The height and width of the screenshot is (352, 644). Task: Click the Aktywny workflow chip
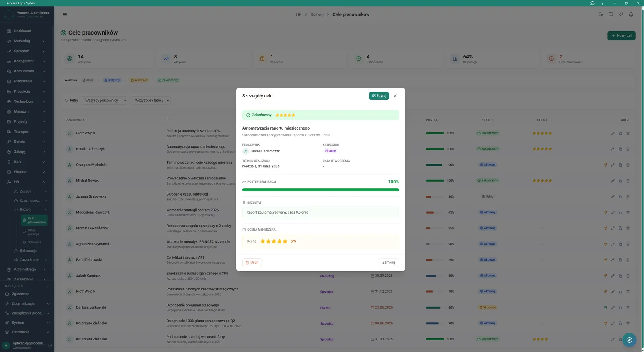(x=112, y=80)
